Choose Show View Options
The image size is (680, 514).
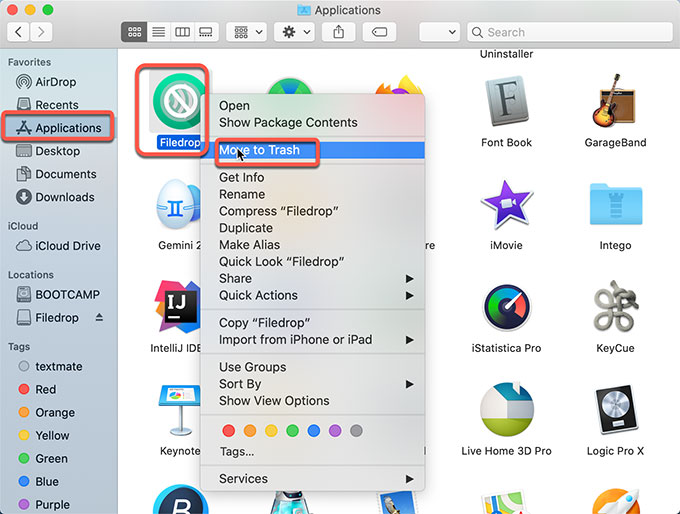[x=312, y=401]
